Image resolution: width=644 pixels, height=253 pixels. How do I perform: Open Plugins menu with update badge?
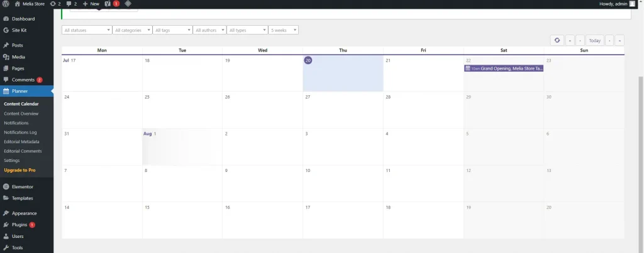[19, 225]
